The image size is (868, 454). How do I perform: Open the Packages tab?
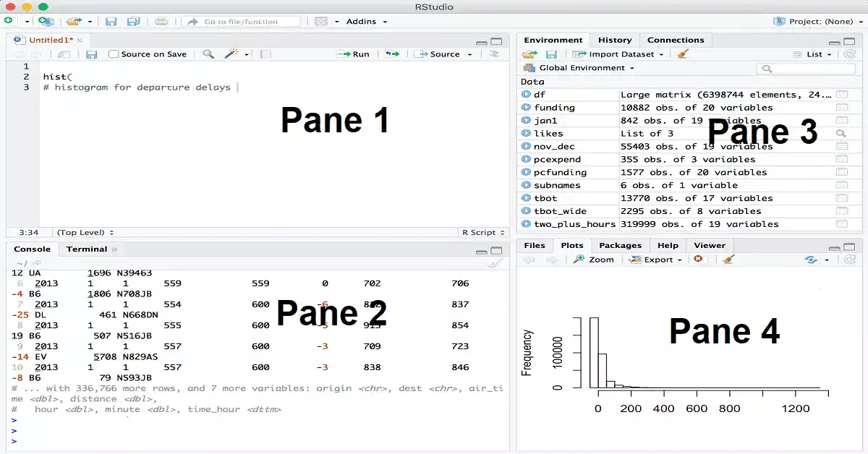click(620, 245)
